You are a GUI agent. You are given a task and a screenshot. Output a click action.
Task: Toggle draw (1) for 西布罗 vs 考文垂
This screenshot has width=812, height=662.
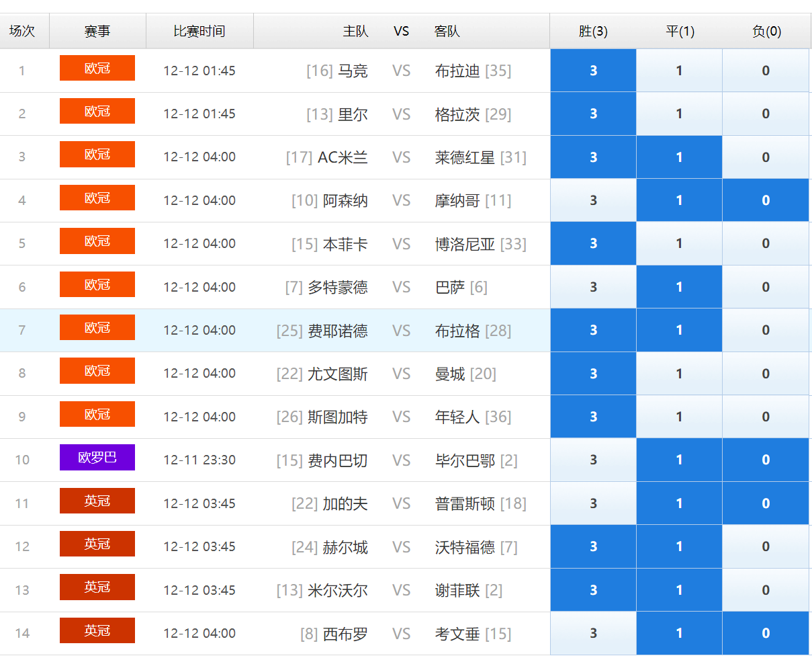click(x=679, y=633)
